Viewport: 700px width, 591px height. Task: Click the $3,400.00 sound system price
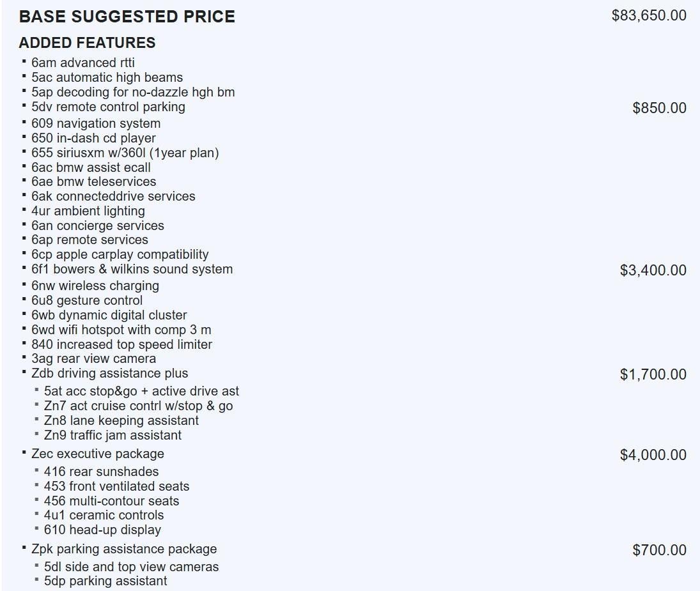(x=653, y=270)
